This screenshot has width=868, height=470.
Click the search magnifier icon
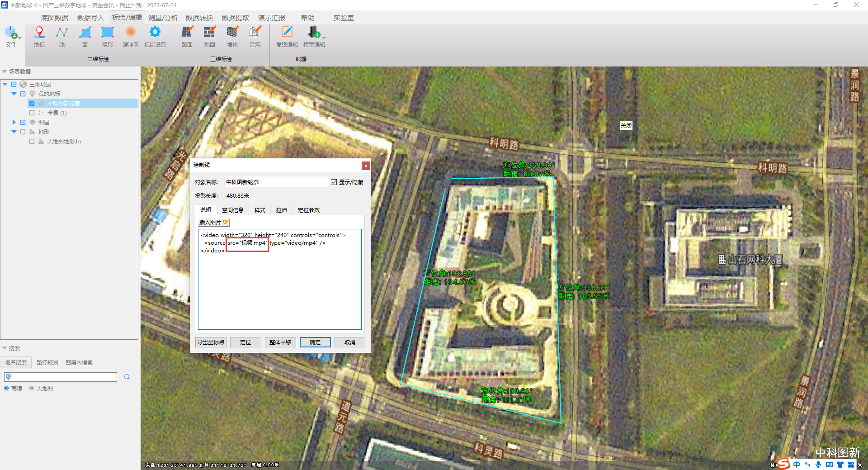(x=127, y=377)
